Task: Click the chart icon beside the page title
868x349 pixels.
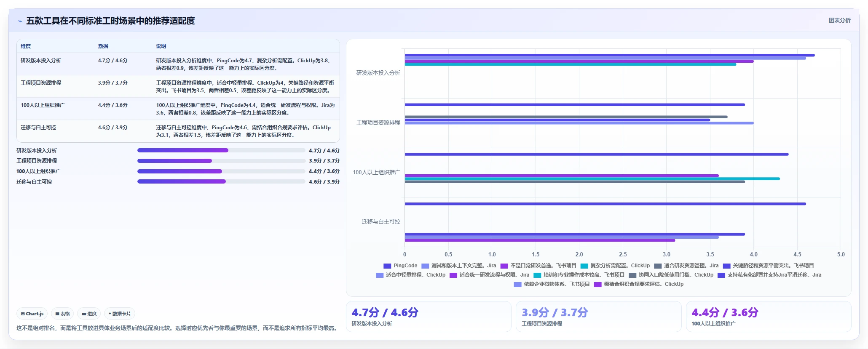Action: pos(20,21)
